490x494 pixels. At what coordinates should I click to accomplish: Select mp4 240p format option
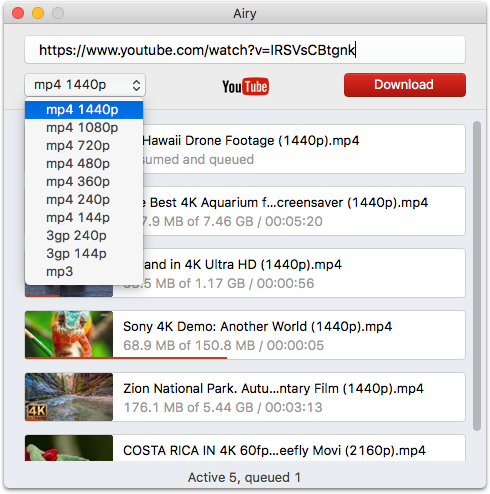point(84,200)
